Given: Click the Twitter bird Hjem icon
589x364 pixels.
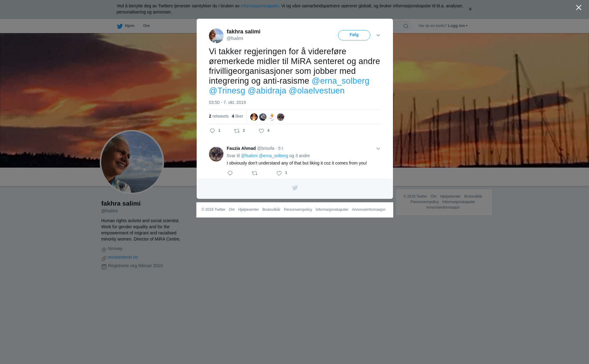Looking at the screenshot, I should pos(120,26).
